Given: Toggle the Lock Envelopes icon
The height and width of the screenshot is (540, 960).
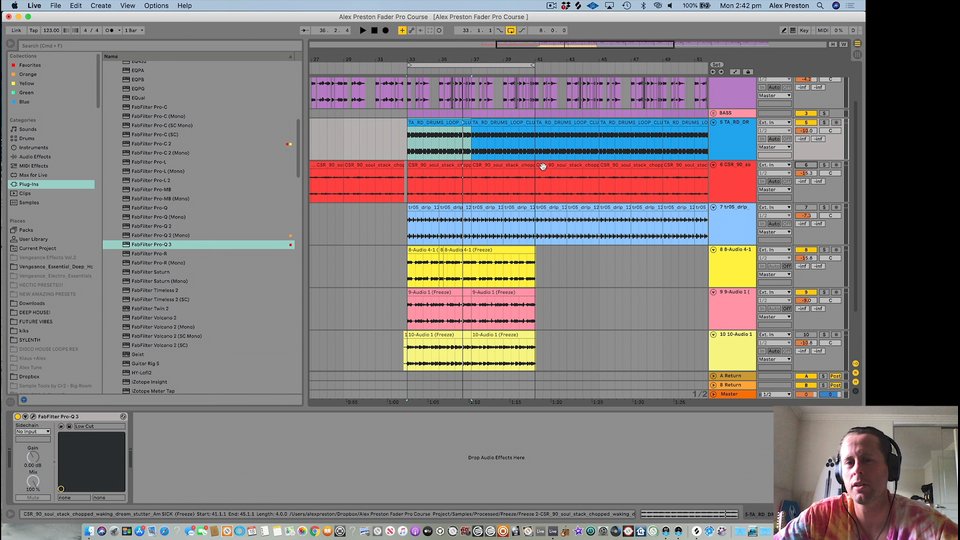Looking at the screenshot, I should click(748, 72).
